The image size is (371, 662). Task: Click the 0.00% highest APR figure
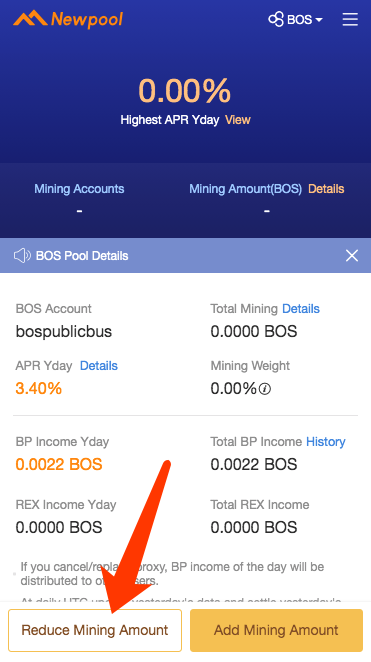click(184, 91)
